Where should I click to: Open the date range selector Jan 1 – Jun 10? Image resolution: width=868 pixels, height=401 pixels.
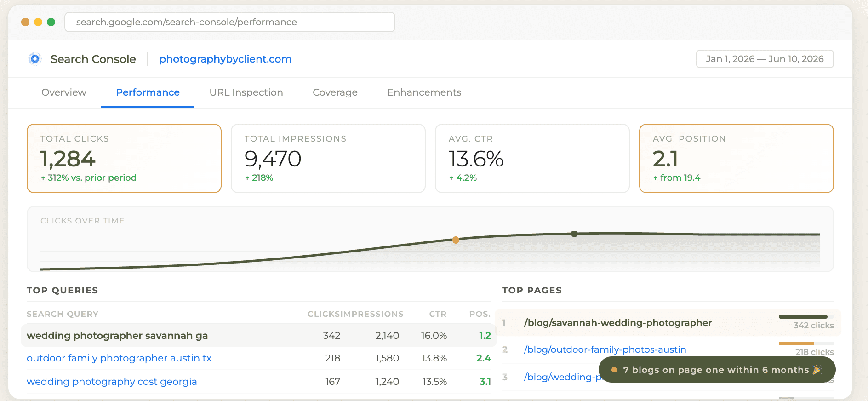pos(765,59)
